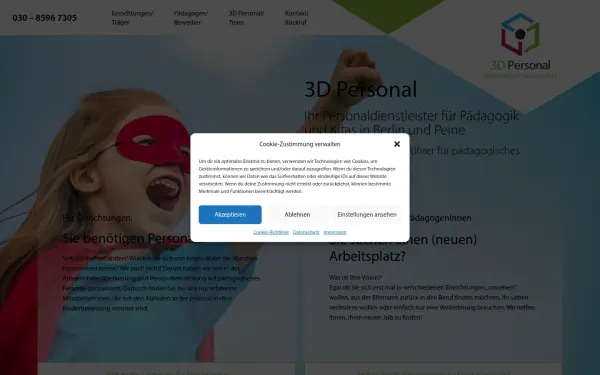This screenshot has width=600, height=375.
Task: Click 'Für Einrichtungen:' label
Action: (97, 218)
